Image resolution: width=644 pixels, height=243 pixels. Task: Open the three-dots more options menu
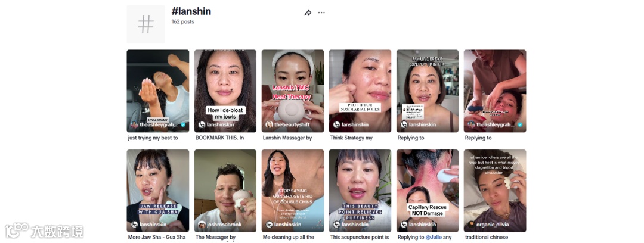321,13
